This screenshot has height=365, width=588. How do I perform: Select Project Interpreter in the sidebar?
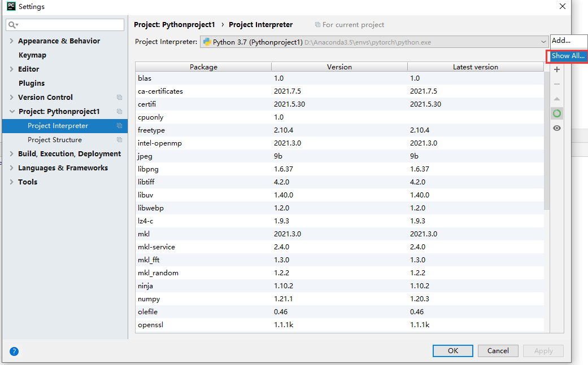click(x=65, y=126)
